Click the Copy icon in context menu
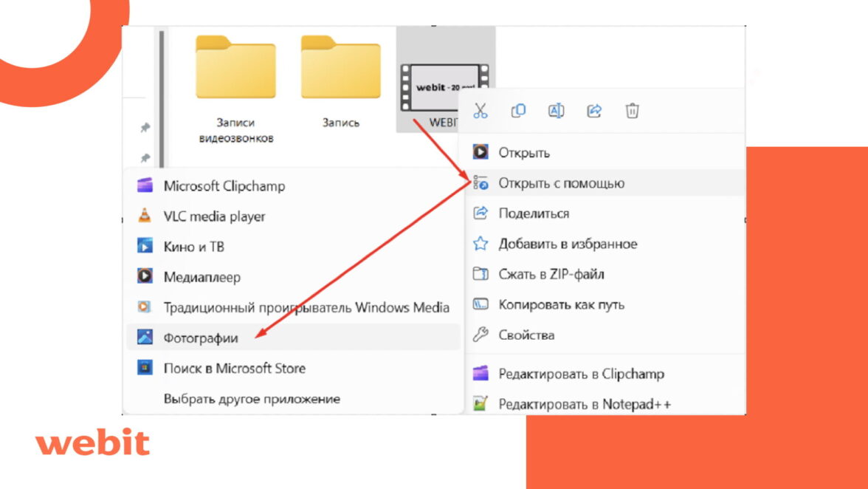Image resolution: width=868 pixels, height=489 pixels. pos(518,111)
